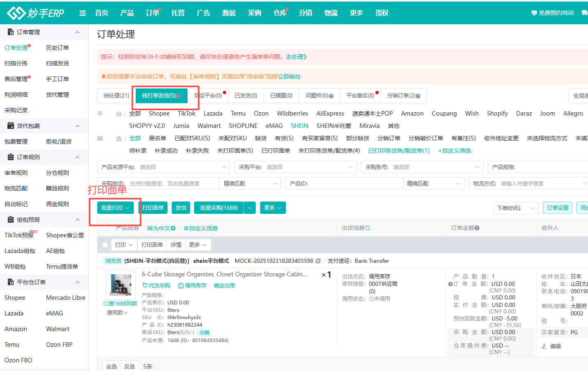Click the hamburger menu beside 妙手ERP logo
The height and width of the screenshot is (371, 588).
tap(83, 13)
